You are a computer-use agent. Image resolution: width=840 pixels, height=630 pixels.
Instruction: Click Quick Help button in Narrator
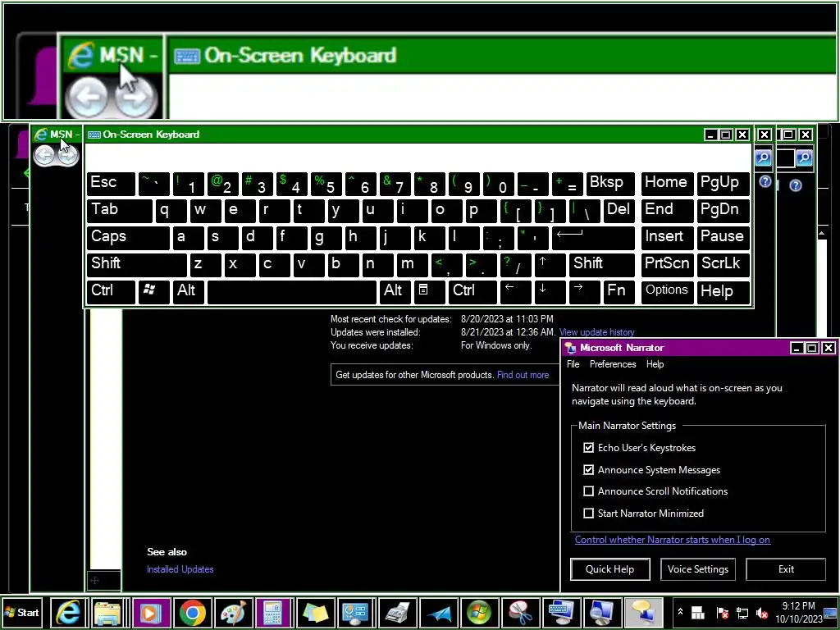click(610, 569)
